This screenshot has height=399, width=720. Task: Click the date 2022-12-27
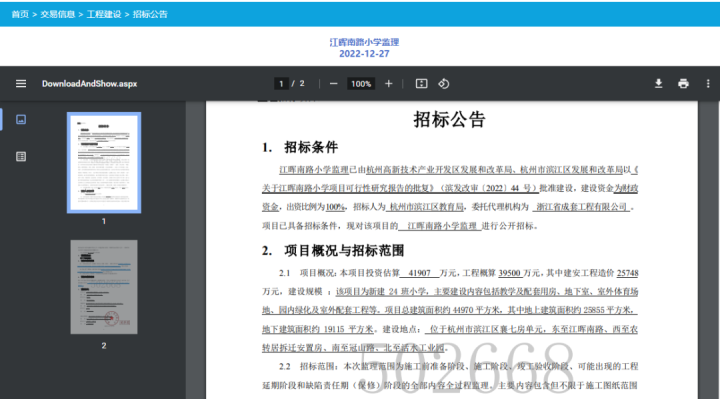(364, 54)
